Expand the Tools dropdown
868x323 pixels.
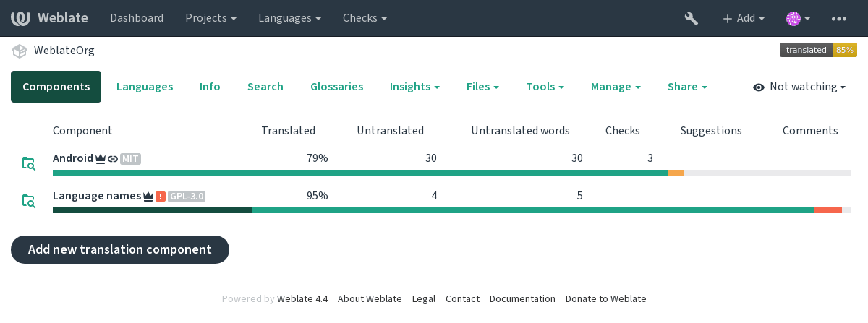pos(545,87)
